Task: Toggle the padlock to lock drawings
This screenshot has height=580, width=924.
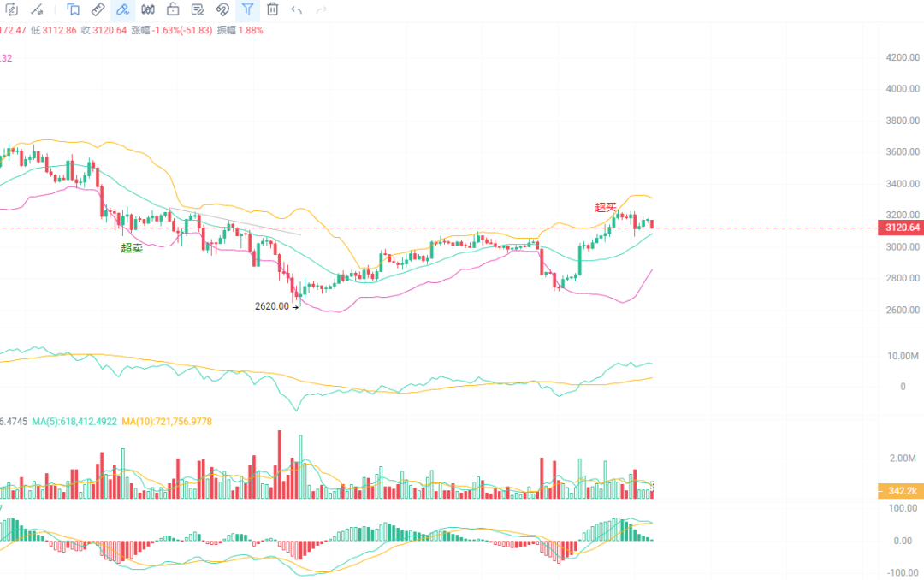Action: pos(173,10)
